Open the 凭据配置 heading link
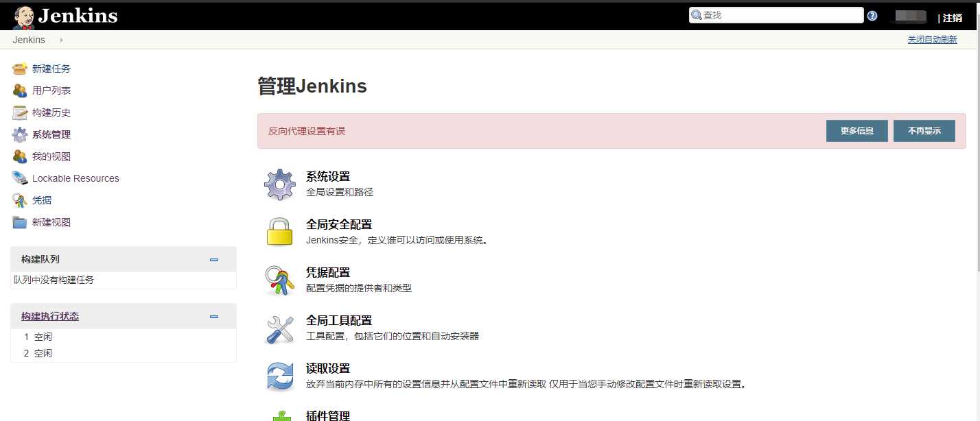Image resolution: width=980 pixels, height=421 pixels. [328, 272]
